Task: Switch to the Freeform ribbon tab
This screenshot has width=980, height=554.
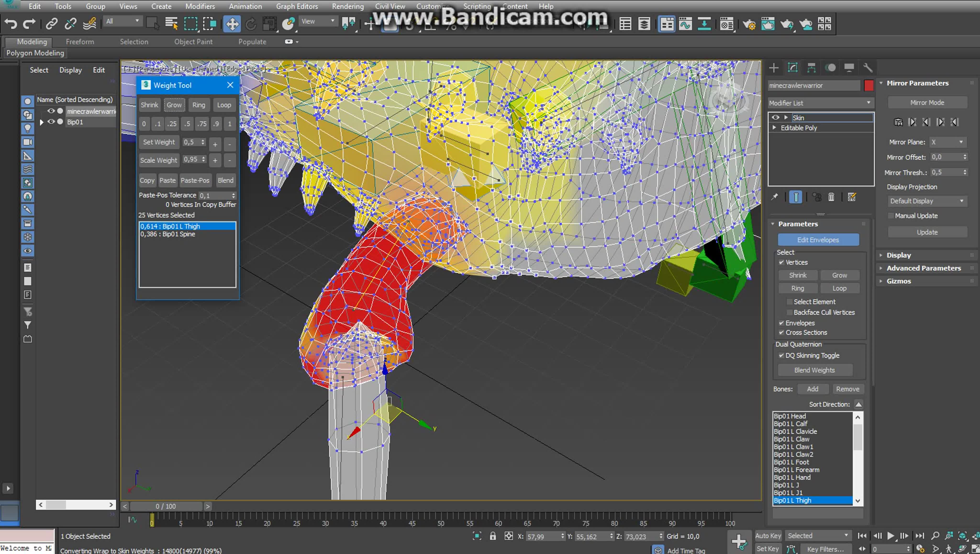Action: (x=80, y=41)
